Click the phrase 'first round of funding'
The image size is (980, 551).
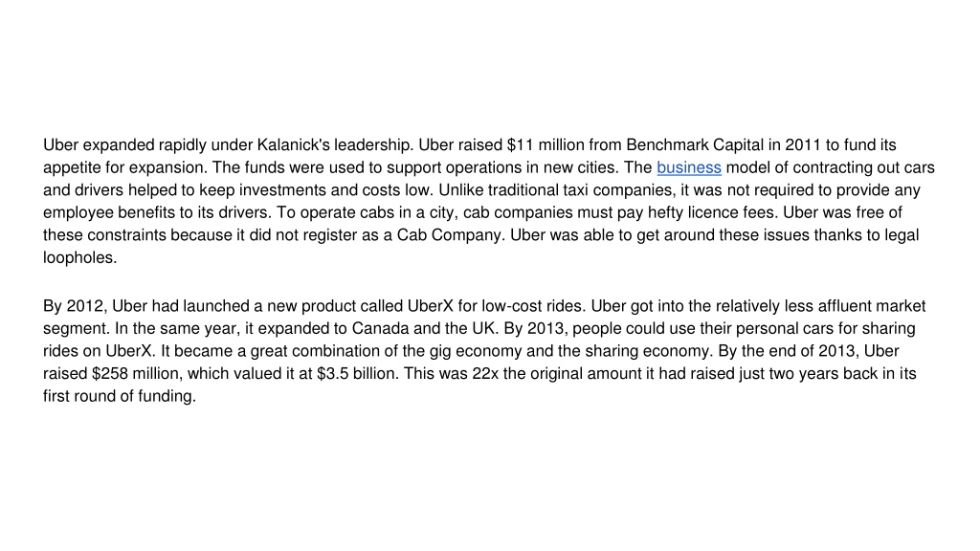tap(118, 396)
